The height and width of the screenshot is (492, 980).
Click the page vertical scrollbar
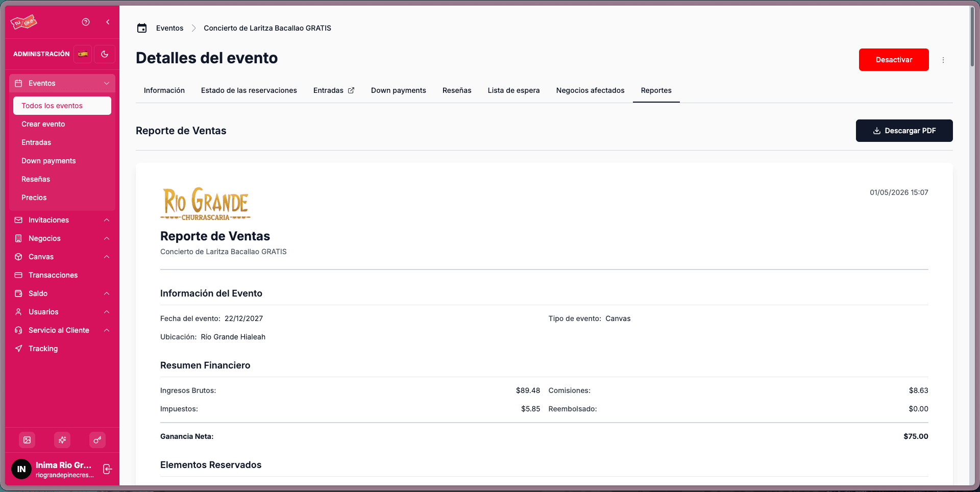(x=972, y=36)
